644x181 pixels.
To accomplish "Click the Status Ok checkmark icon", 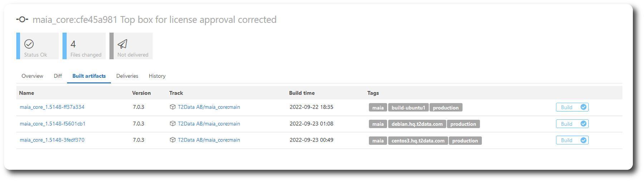I will pos(29,44).
